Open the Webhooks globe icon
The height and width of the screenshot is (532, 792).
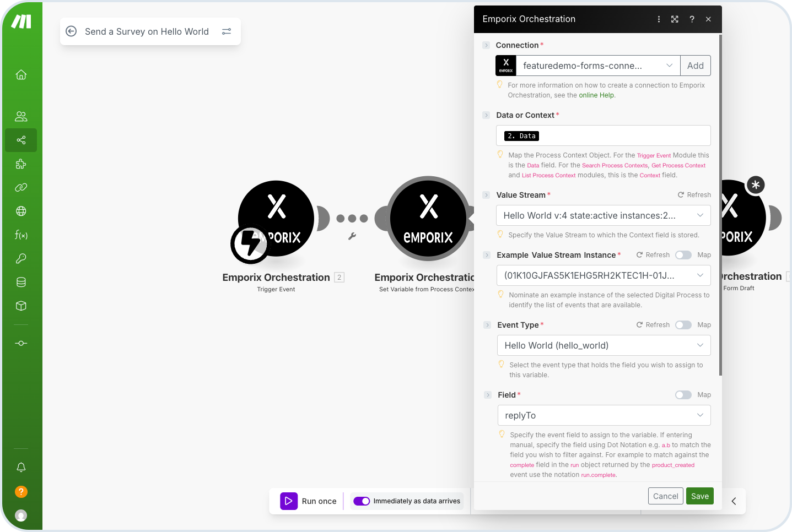21,211
